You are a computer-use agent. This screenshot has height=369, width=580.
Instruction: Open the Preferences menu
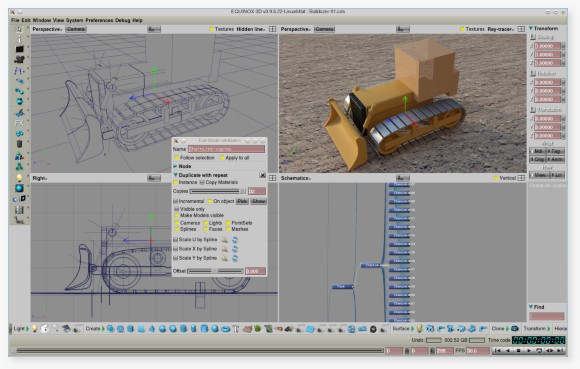(x=99, y=20)
